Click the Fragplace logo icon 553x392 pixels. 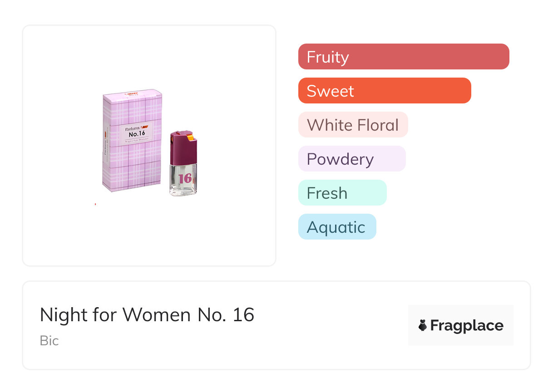[x=423, y=325]
